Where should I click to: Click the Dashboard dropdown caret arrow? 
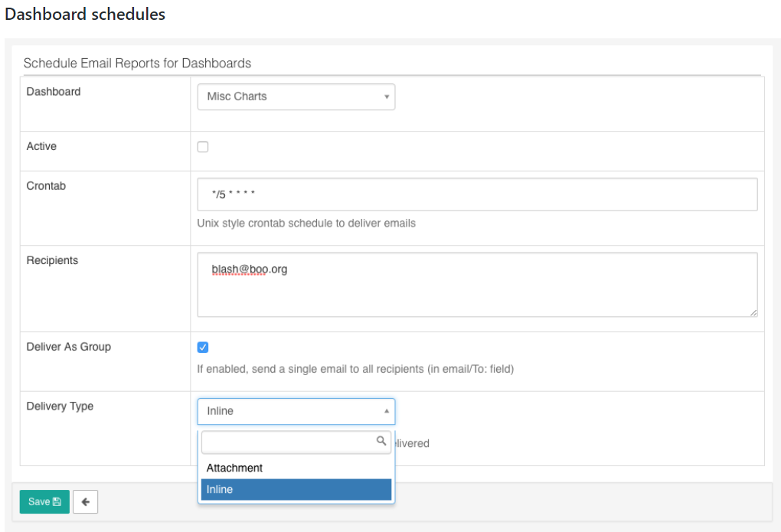pyautogui.click(x=387, y=97)
